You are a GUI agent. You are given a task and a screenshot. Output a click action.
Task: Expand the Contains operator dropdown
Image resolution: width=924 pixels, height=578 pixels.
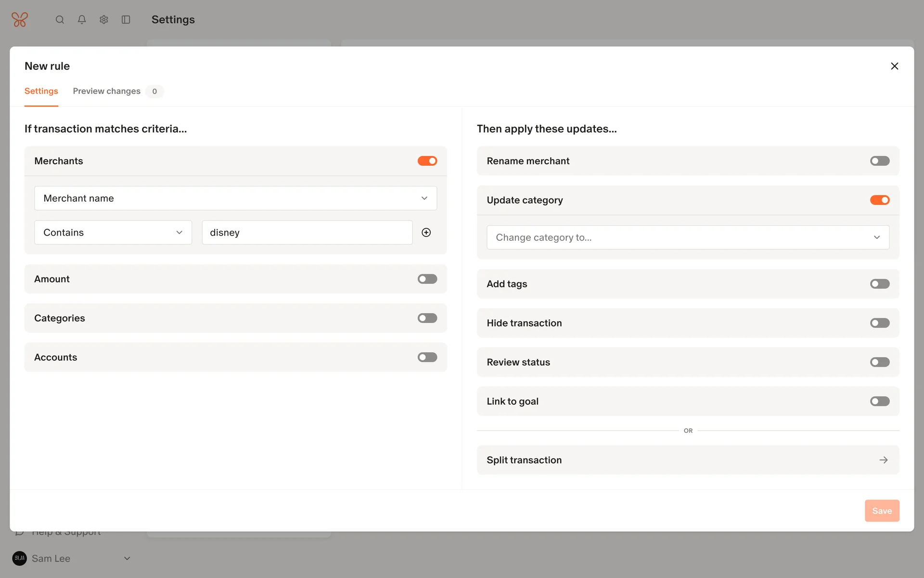click(x=113, y=233)
